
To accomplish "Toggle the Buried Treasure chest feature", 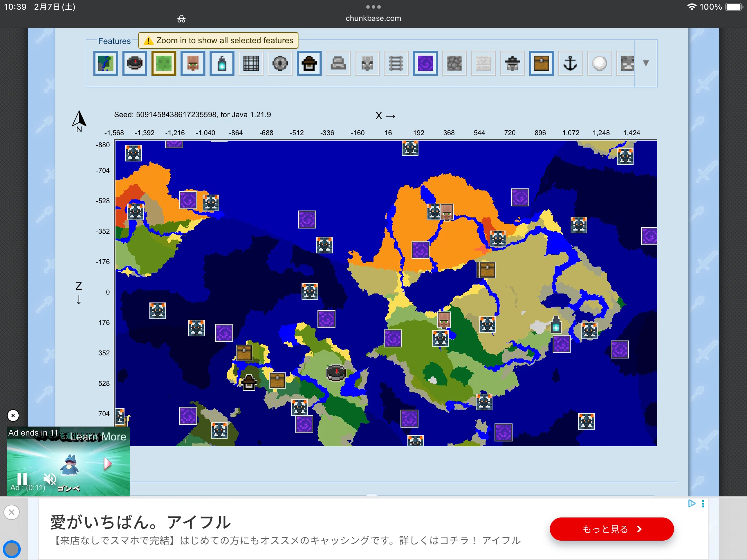I will coord(542,63).
